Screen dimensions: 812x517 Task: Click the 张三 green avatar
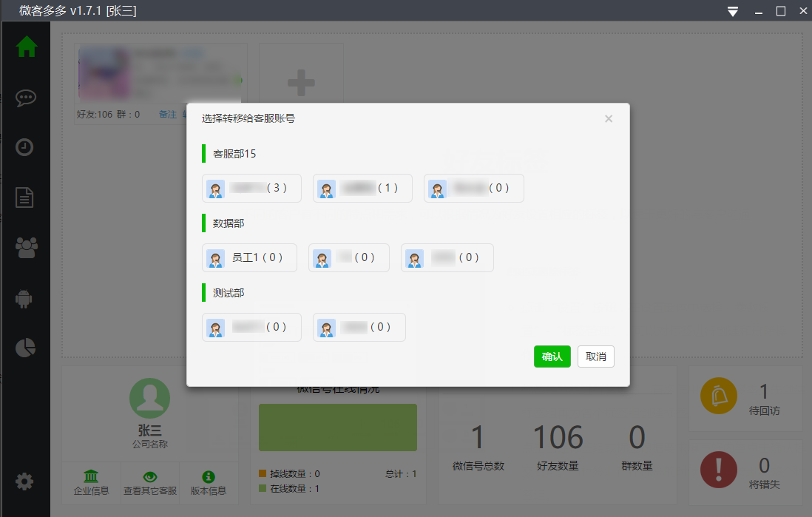coord(149,398)
